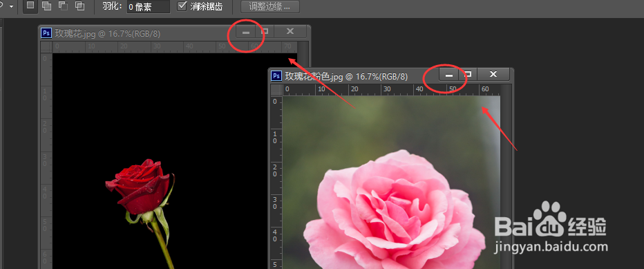Click ruler origin corner in 玫瑰花.jpg window
The image size is (644, 269).
coord(46,47)
